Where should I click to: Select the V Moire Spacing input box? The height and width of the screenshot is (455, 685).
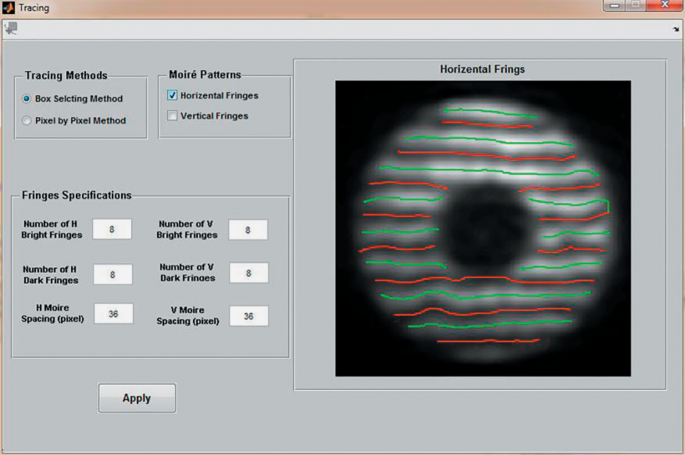click(x=248, y=316)
